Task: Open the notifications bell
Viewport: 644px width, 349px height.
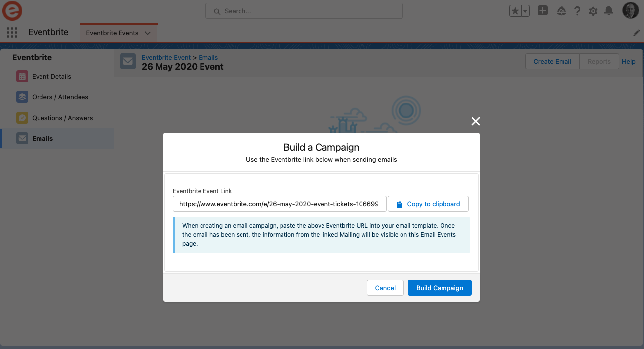Action: [x=609, y=11]
